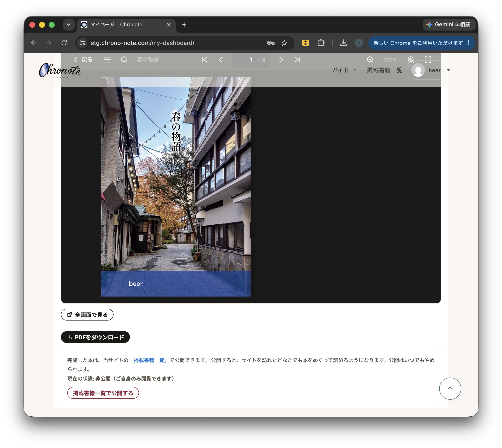
Task: Click the Chronote logo
Action: point(60,70)
